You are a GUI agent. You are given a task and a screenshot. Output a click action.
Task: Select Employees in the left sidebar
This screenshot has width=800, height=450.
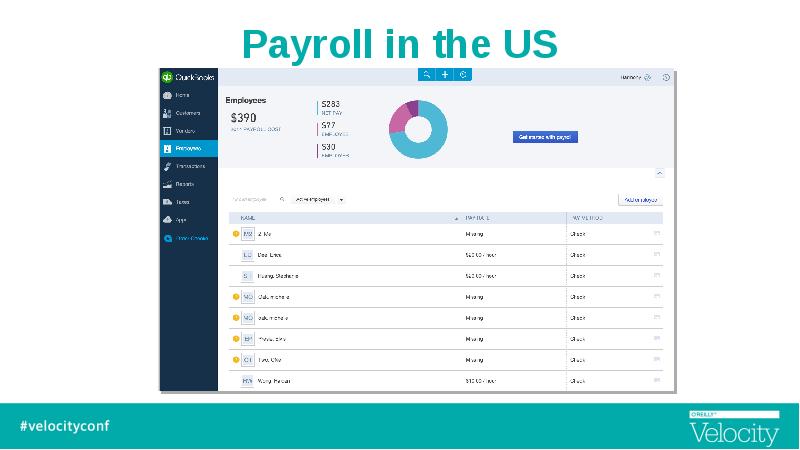(x=188, y=148)
